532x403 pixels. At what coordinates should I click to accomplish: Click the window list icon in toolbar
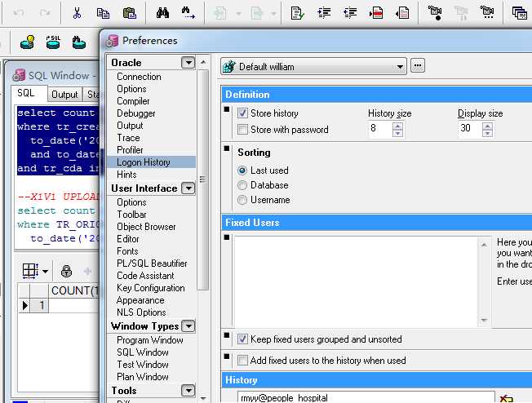click(519, 13)
